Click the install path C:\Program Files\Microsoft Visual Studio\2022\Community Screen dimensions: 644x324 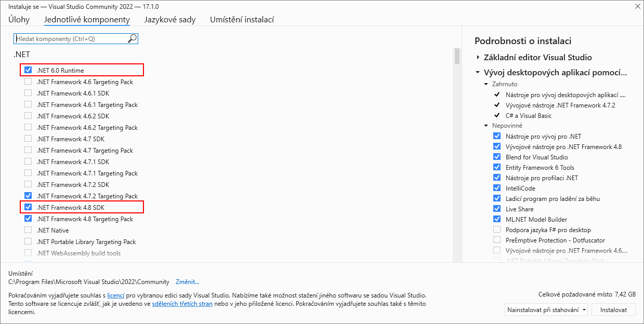point(89,282)
